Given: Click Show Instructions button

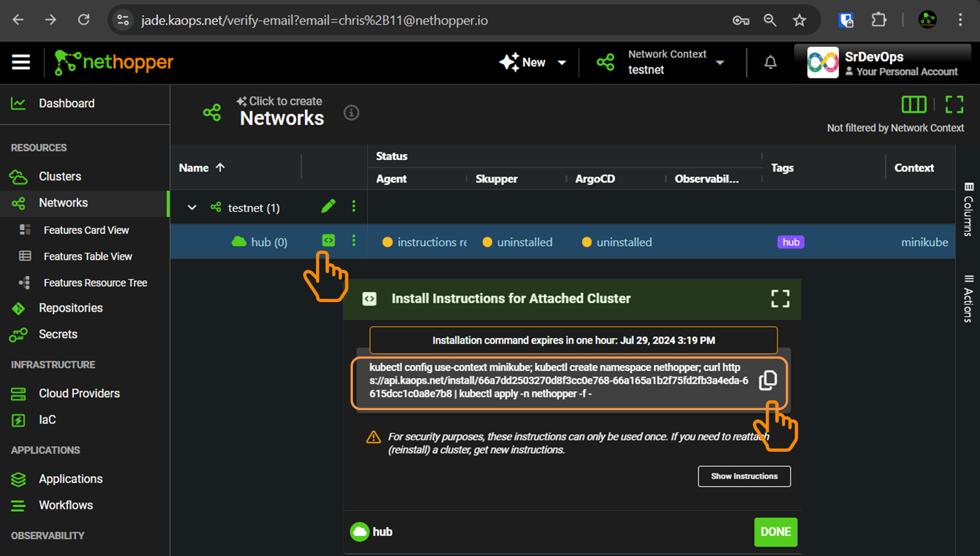Looking at the screenshot, I should coord(744,476).
